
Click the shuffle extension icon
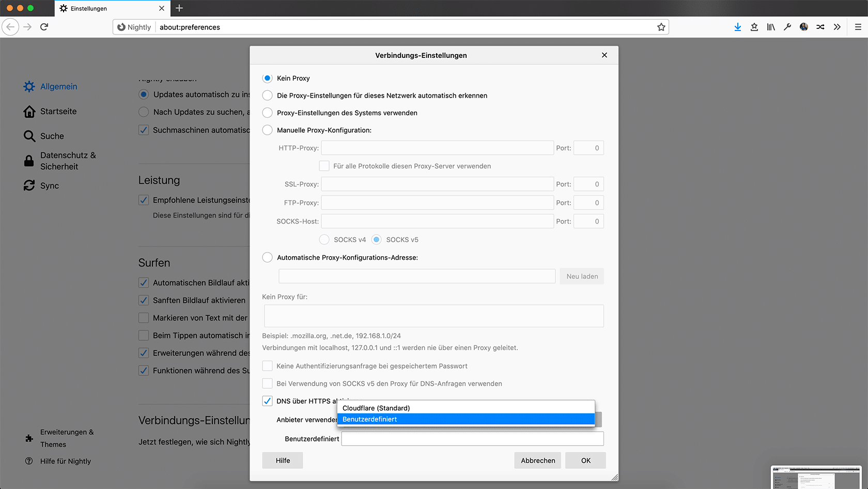pos(820,27)
